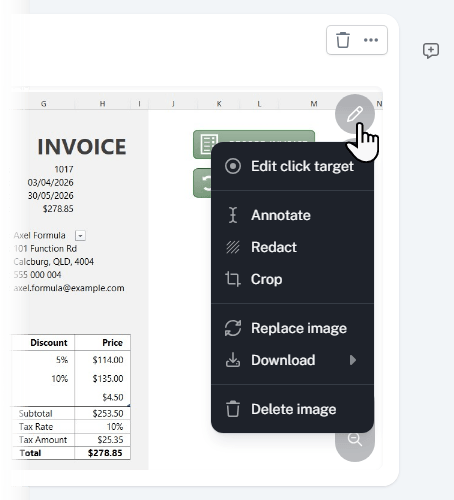This screenshot has width=454, height=500.
Task: Select Annotate in the context menu
Action: click(292, 215)
